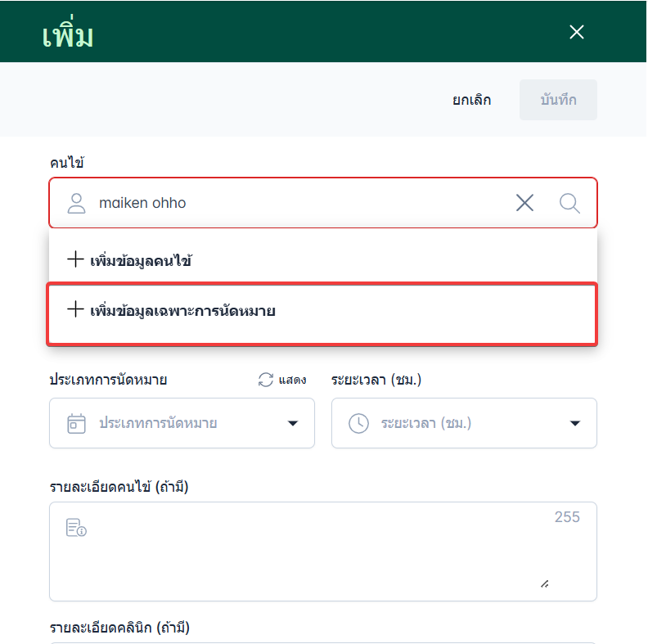Expand the ระยะเวลา (ชม.) dropdown arrow

coord(575,423)
